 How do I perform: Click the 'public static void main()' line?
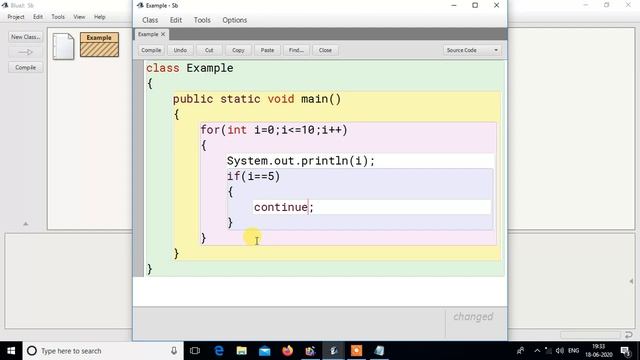pos(257,99)
